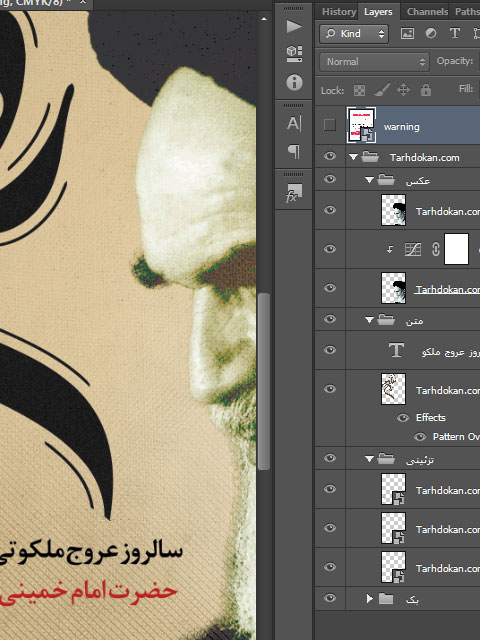
Task: Hide the text layer visibility eye
Action: point(330,350)
